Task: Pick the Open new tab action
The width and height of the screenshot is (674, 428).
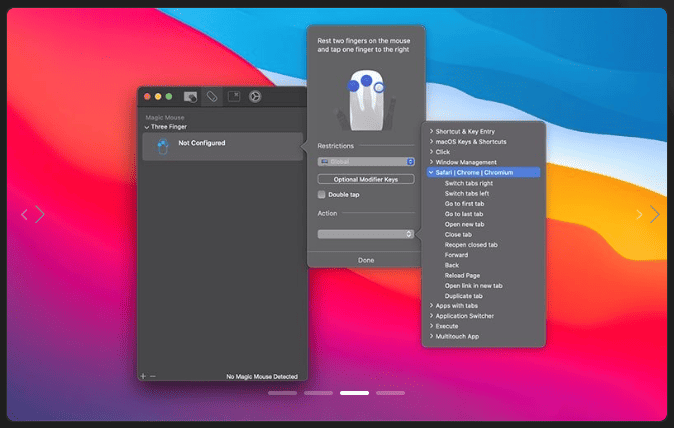Action: pos(464,224)
